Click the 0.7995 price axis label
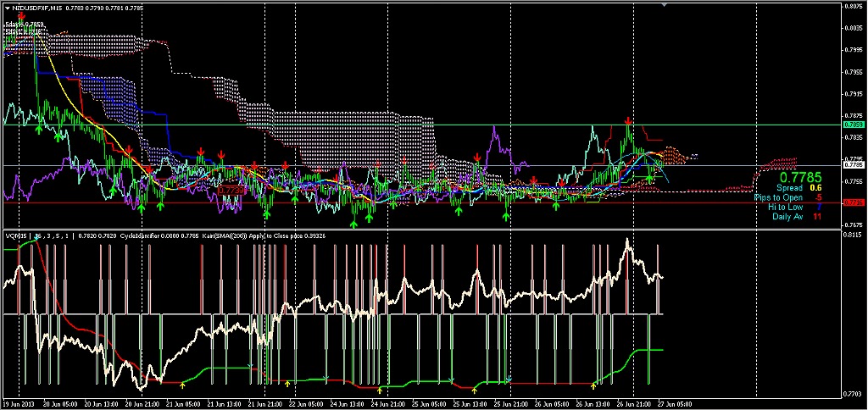Screen dimensions: 868x410 853,50
